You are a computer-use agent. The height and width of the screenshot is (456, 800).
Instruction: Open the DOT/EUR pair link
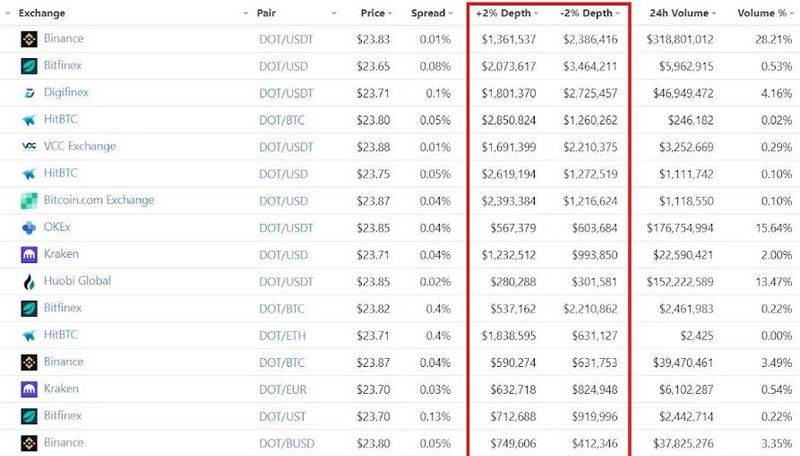click(283, 390)
